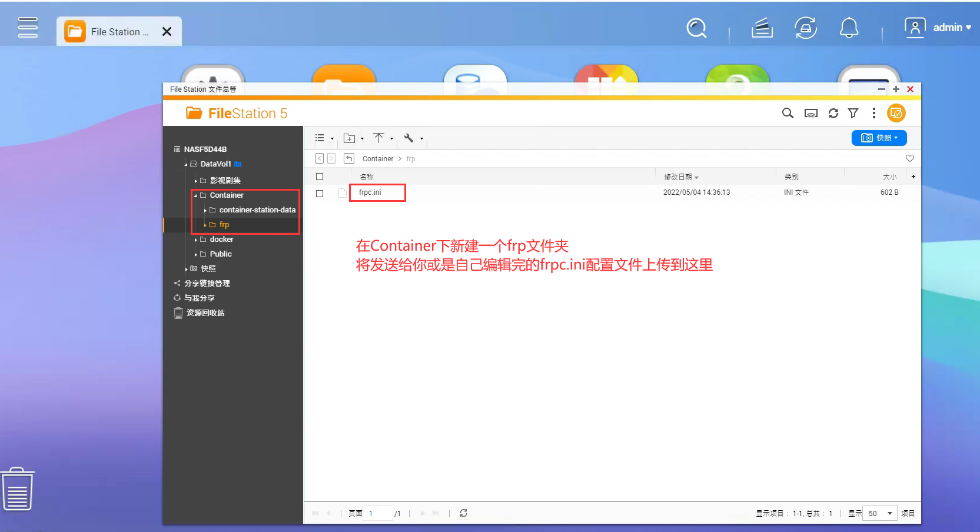Open items-per-page 50 dropdown
The image size is (980, 532).
pos(880,513)
